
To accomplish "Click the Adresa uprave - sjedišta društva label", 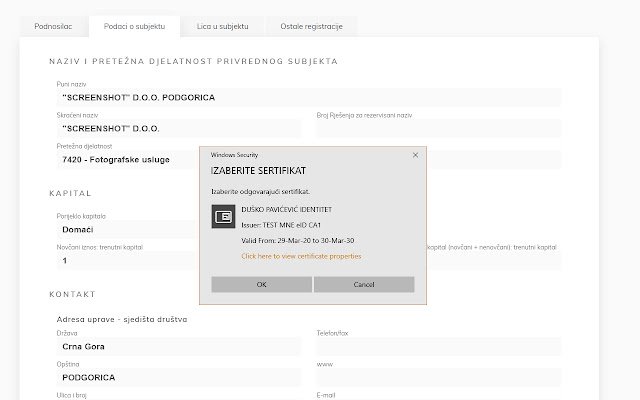I will [122, 320].
